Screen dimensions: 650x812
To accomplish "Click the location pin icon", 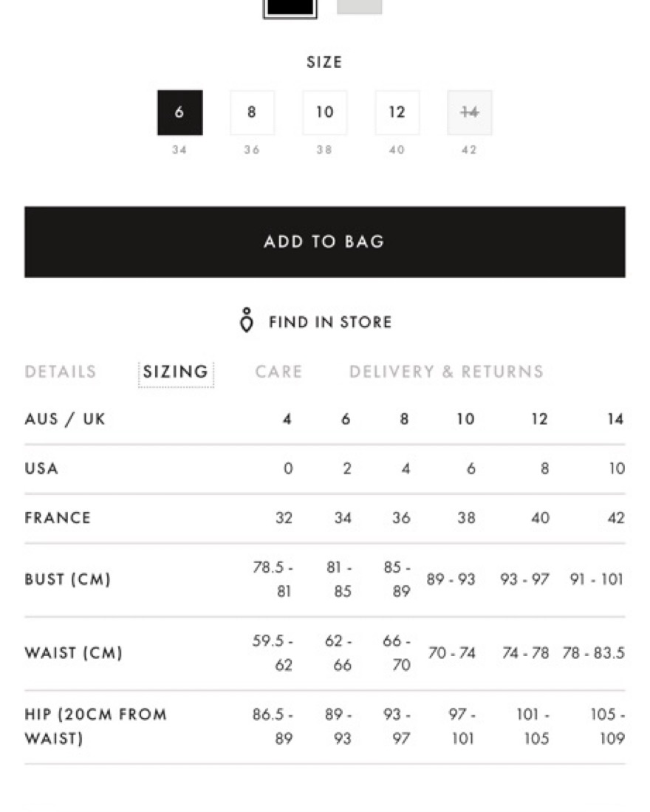I will (247, 320).
